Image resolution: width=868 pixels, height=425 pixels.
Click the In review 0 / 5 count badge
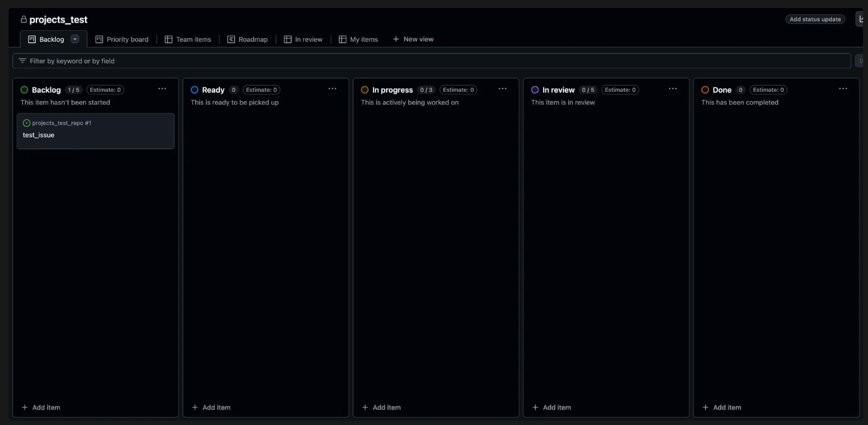[588, 90]
